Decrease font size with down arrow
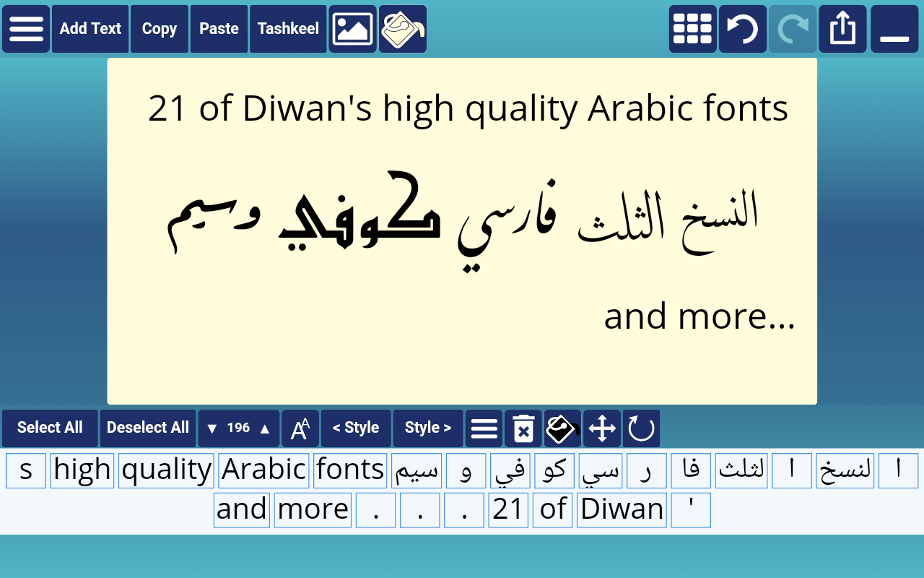The width and height of the screenshot is (924, 578). pyautogui.click(x=212, y=428)
